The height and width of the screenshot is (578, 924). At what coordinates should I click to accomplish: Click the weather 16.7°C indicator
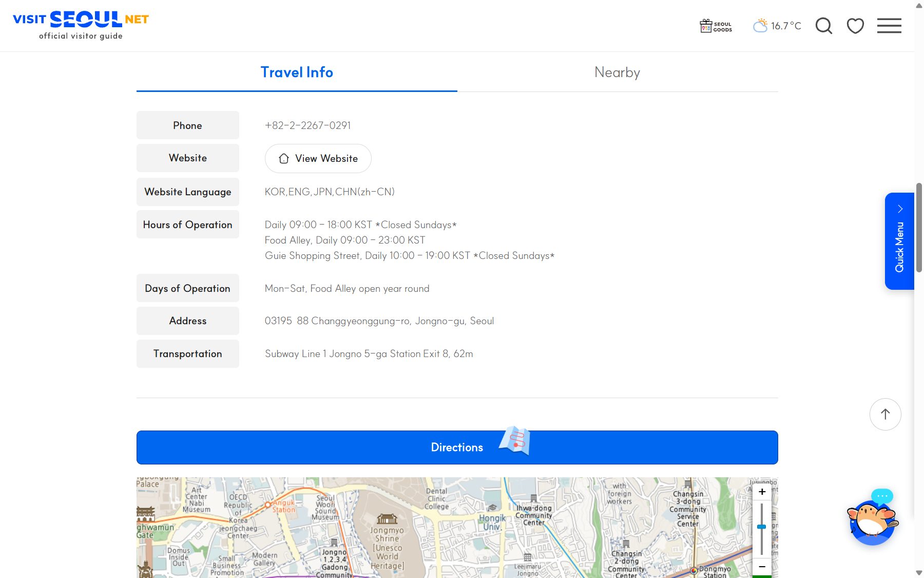(777, 26)
